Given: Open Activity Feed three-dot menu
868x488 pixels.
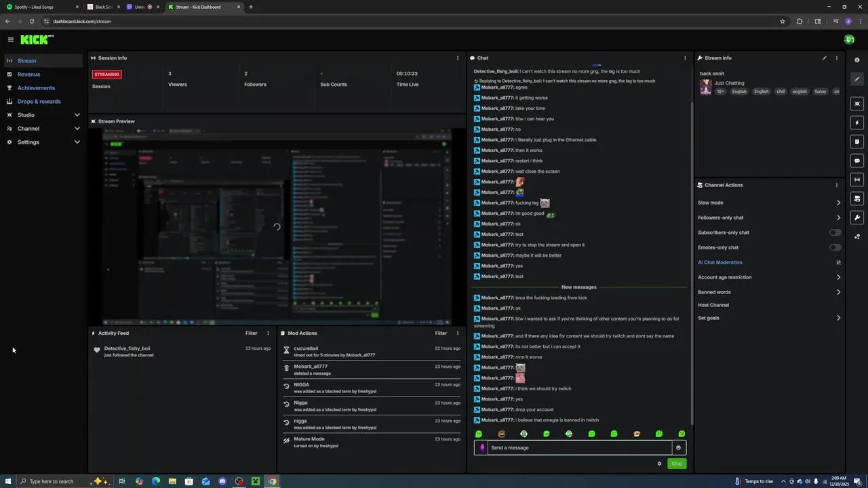Looking at the screenshot, I should pyautogui.click(x=268, y=333).
